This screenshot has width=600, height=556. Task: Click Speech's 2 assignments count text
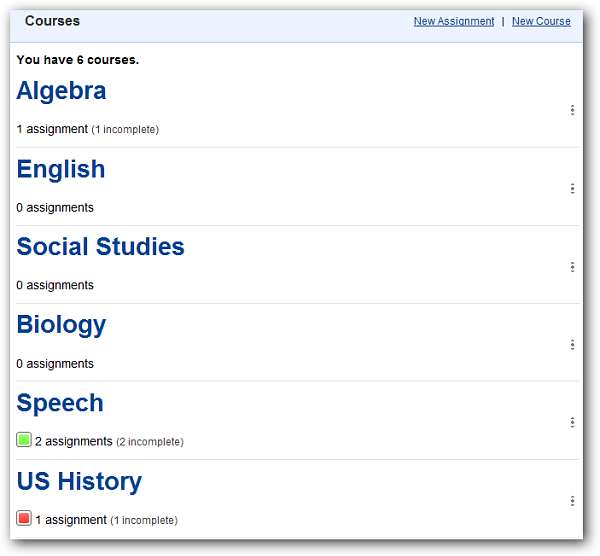pyautogui.click(x=73, y=441)
